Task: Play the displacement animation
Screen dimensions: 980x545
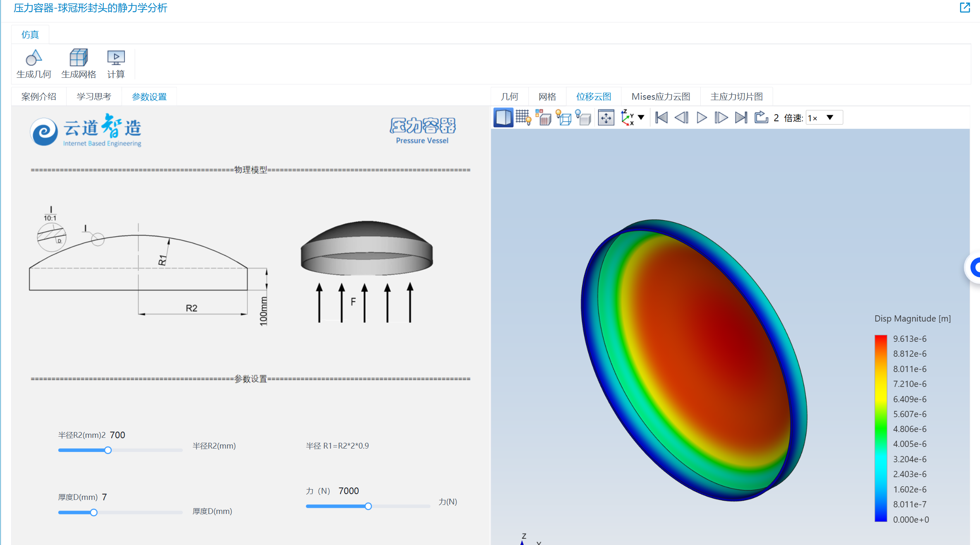Action: (x=702, y=118)
